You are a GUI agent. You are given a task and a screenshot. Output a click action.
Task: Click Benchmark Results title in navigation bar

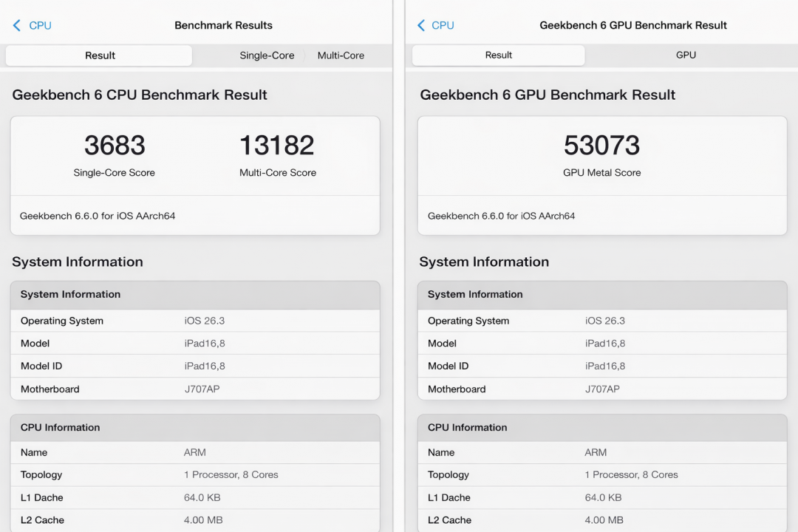tap(223, 25)
